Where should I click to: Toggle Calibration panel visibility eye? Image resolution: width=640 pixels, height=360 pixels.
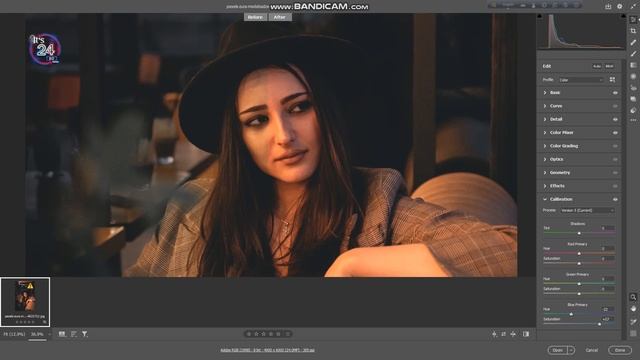(x=615, y=199)
